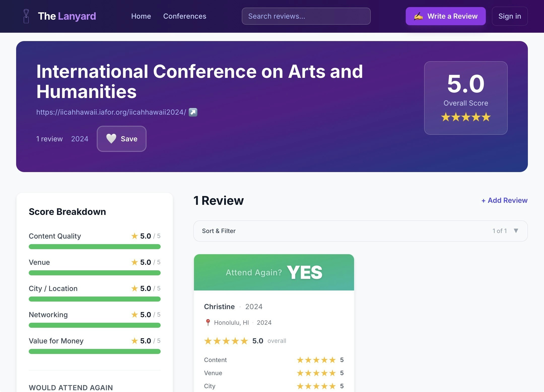Image resolution: width=544 pixels, height=392 pixels.
Task: Go to Home in navigation
Action: coord(141,16)
